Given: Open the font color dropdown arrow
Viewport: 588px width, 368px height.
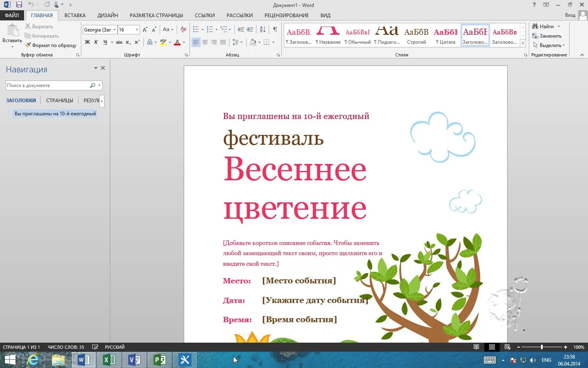Looking at the screenshot, I should (183, 42).
